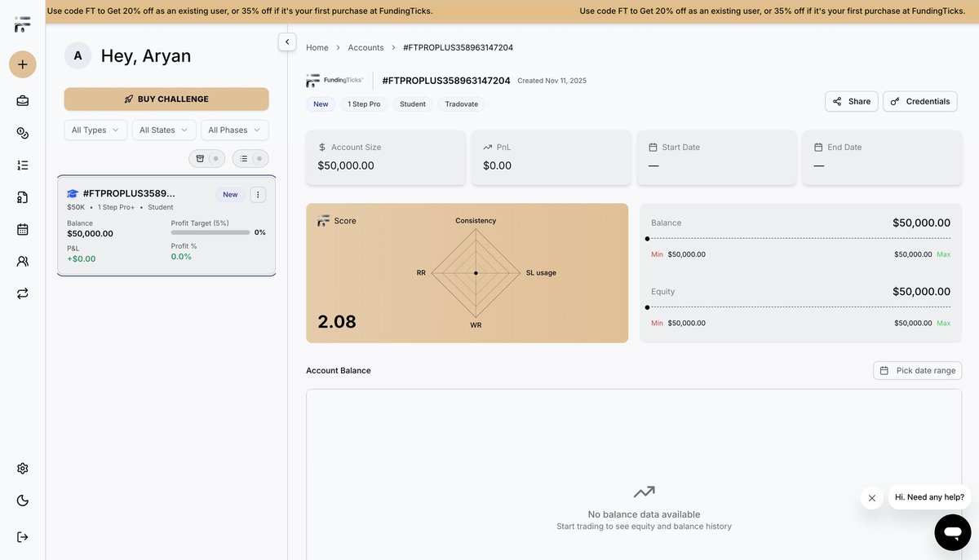Click the Credentials button
Screen dimensions: 979x560
[x=920, y=101]
